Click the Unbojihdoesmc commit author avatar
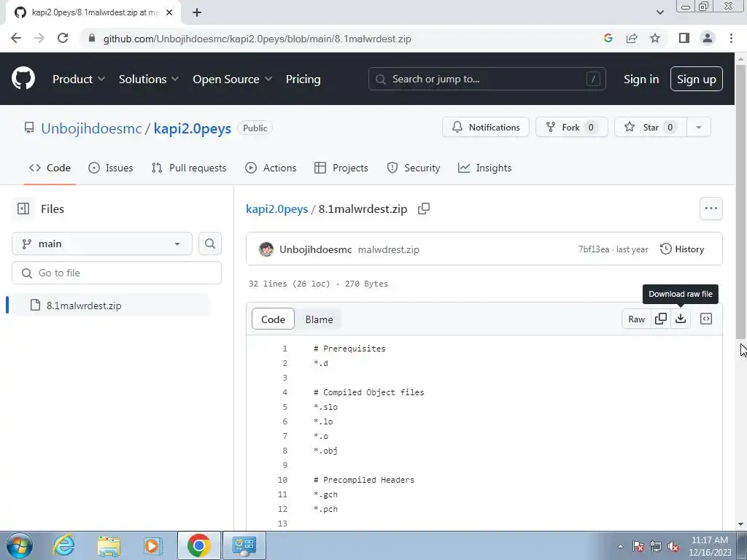The width and height of the screenshot is (747, 560). coord(266,249)
